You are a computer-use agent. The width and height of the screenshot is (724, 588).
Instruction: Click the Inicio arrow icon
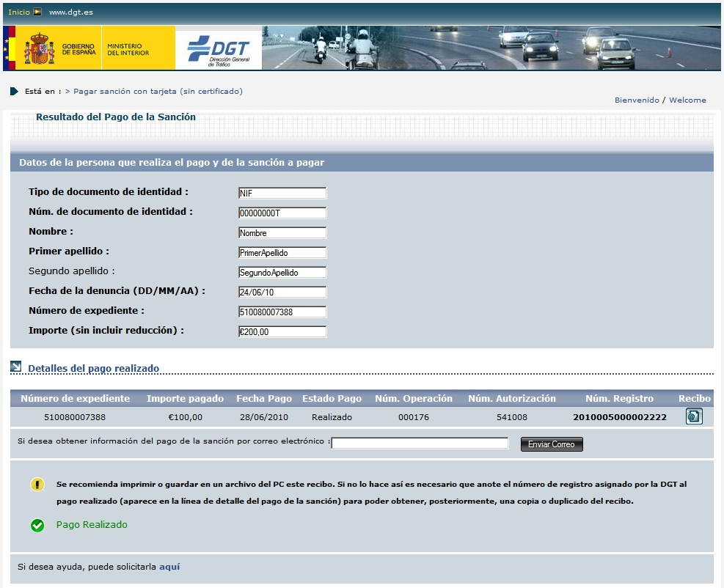tap(37, 12)
